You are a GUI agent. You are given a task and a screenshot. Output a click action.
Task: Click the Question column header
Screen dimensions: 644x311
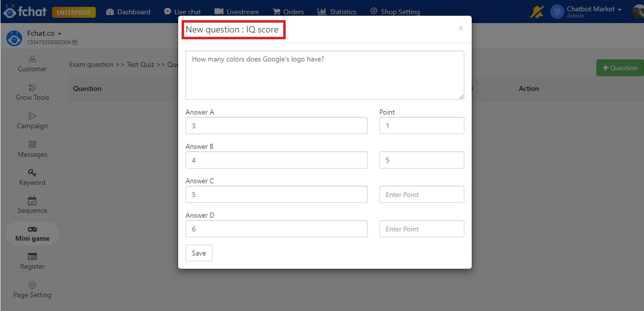coord(87,88)
